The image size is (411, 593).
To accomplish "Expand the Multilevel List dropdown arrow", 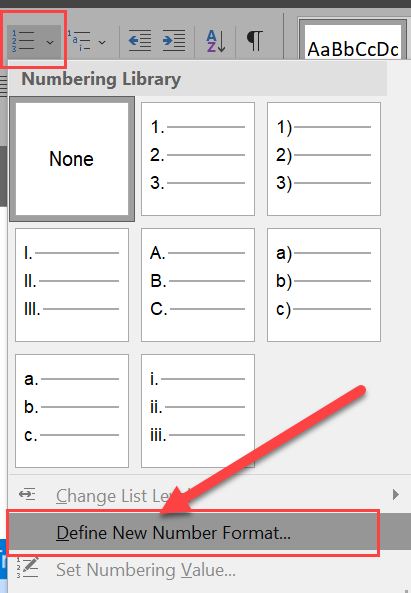I will pos(102,42).
